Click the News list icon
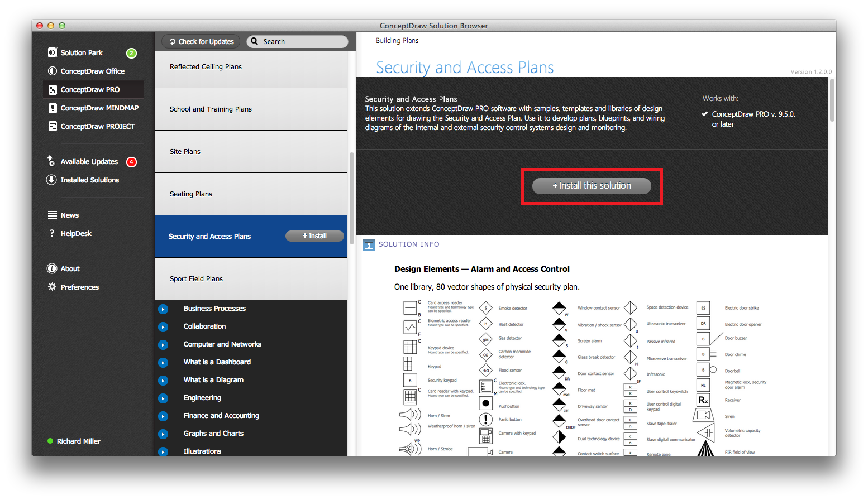This screenshot has height=500, width=868. tap(53, 215)
